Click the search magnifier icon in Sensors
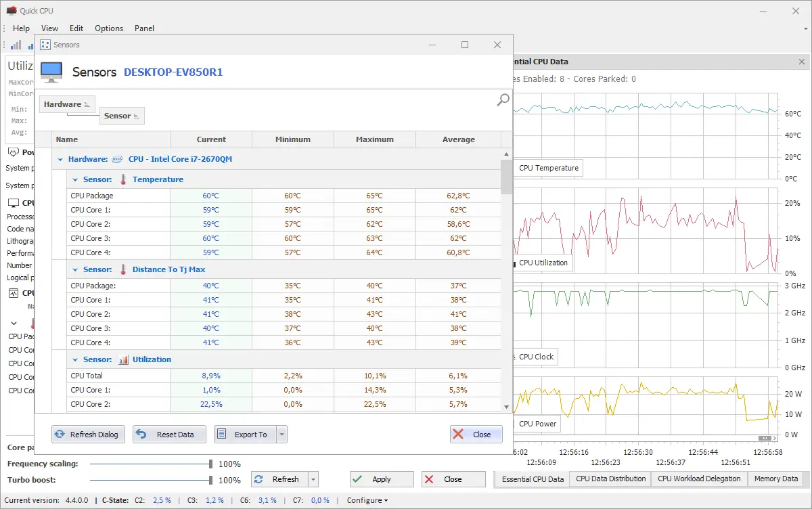Screen dimensions: 812x509 (503, 100)
